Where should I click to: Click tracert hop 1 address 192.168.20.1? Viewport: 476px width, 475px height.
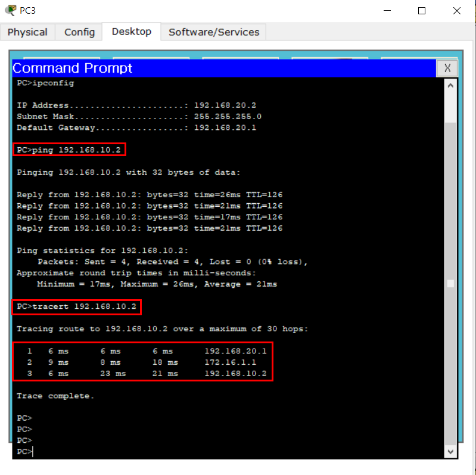235,352
